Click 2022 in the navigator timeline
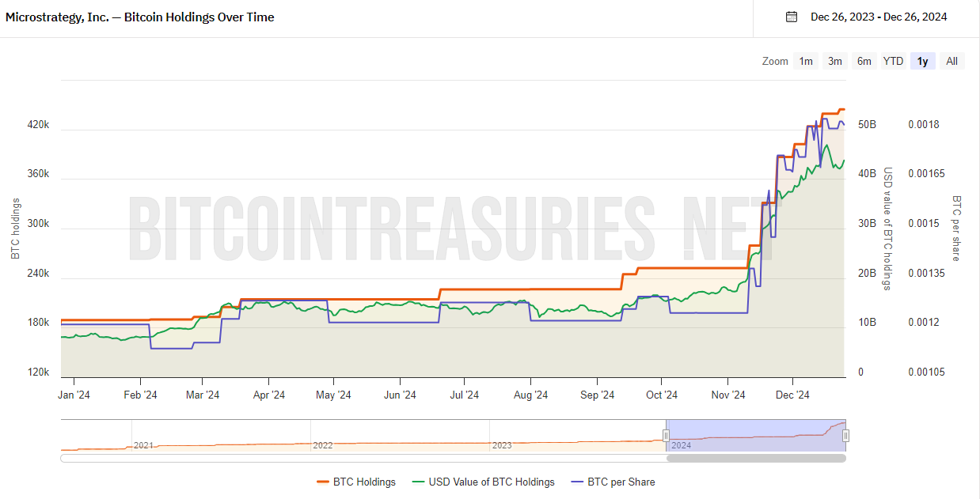980x499 pixels. tap(322, 445)
